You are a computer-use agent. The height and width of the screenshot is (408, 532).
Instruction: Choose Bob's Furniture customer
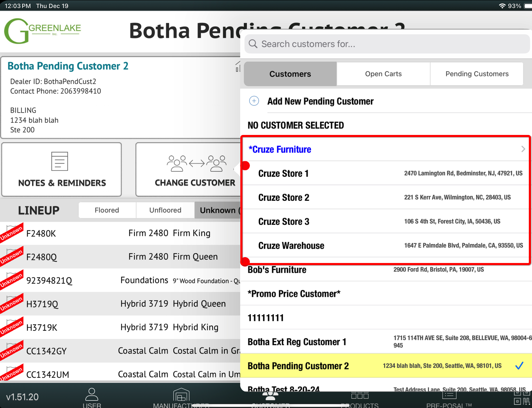coord(277,270)
